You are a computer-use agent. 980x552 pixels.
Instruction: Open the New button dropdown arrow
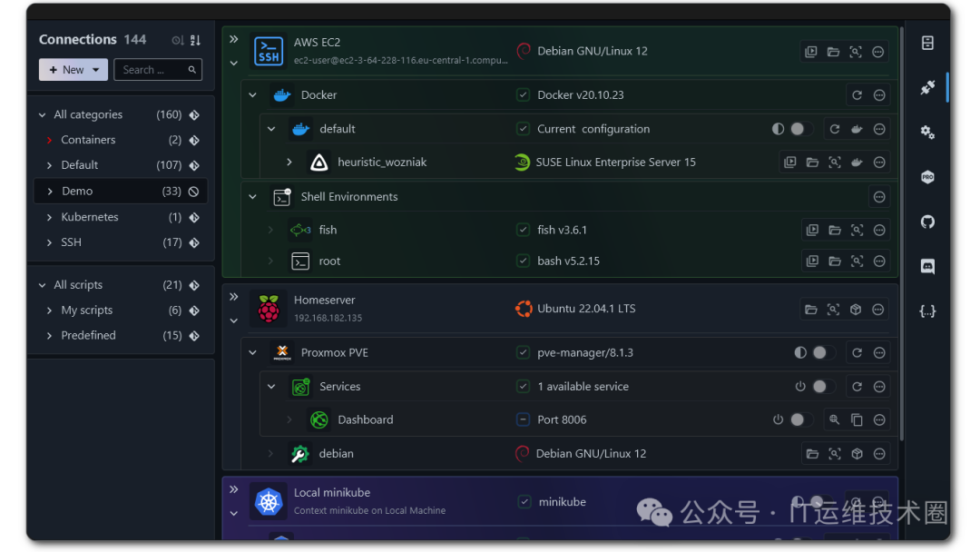pos(95,70)
